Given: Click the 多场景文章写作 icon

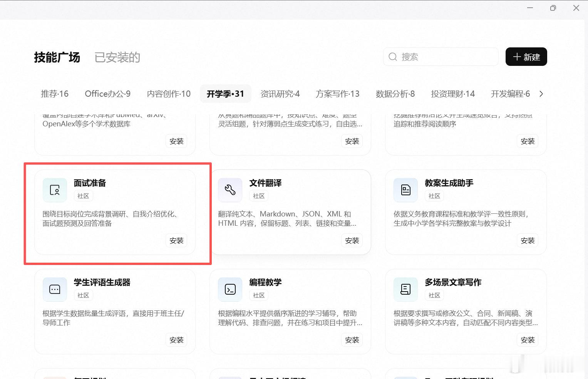Looking at the screenshot, I should pyautogui.click(x=406, y=289).
